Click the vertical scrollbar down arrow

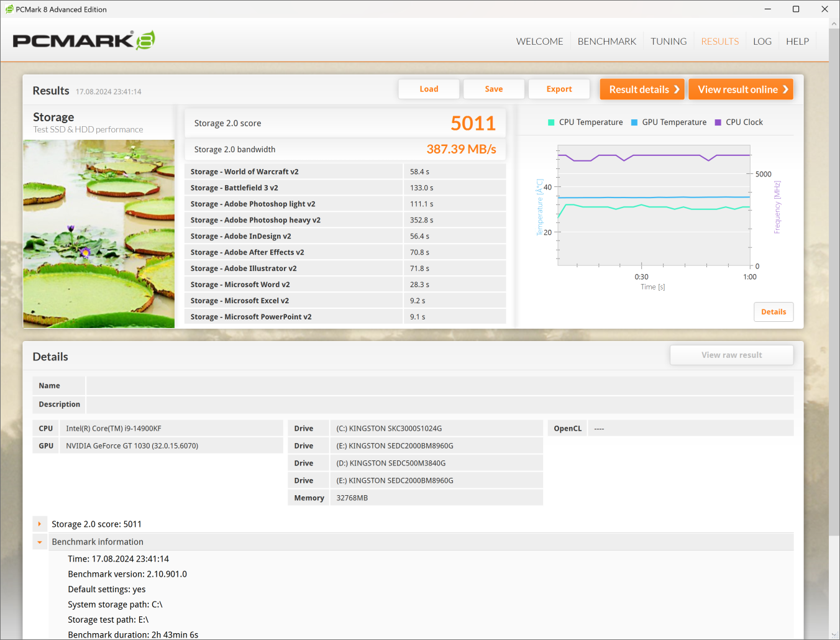click(834, 634)
